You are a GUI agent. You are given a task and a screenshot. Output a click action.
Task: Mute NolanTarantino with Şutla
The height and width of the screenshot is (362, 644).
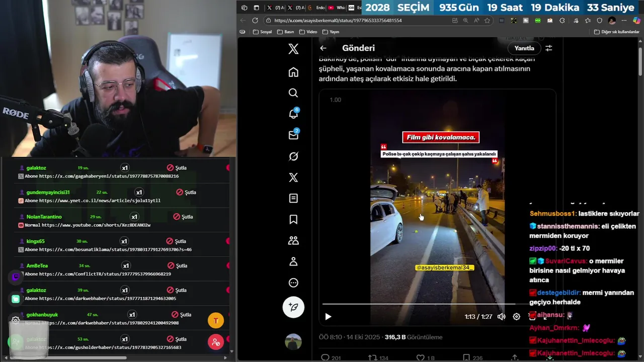pyautogui.click(x=183, y=217)
